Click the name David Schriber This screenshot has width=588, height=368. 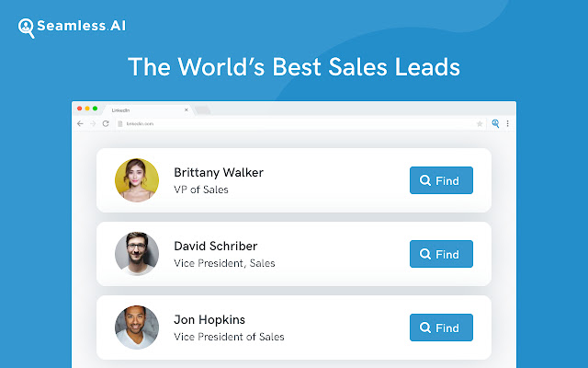[x=215, y=246]
